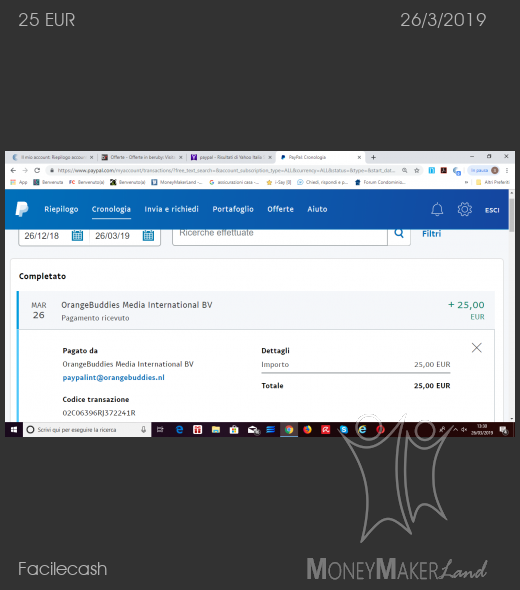Open Invia e richiedi

coord(172,209)
